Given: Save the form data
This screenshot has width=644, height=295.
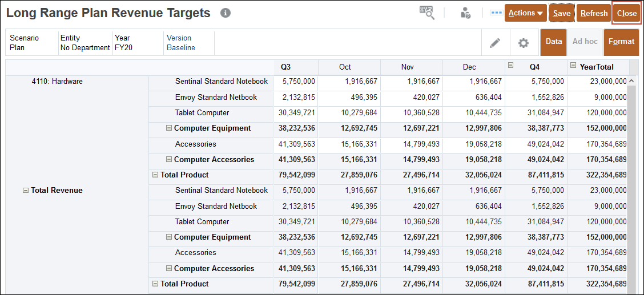Looking at the screenshot, I should [561, 13].
